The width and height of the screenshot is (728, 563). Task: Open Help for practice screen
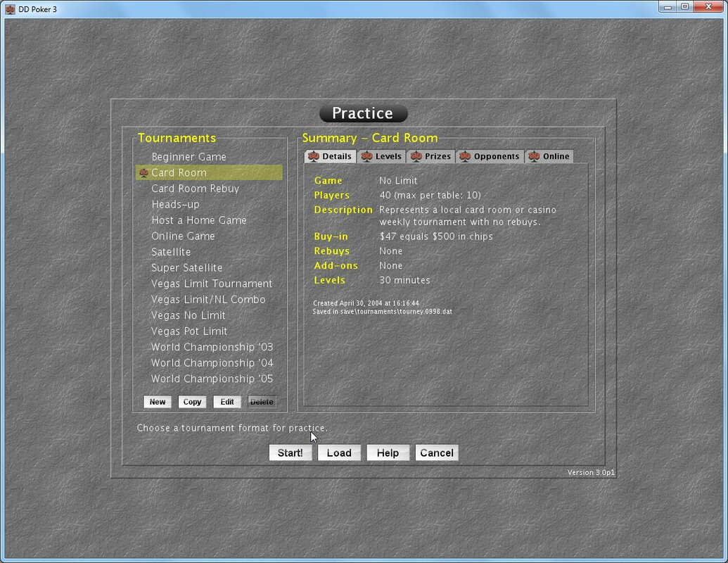pos(388,453)
